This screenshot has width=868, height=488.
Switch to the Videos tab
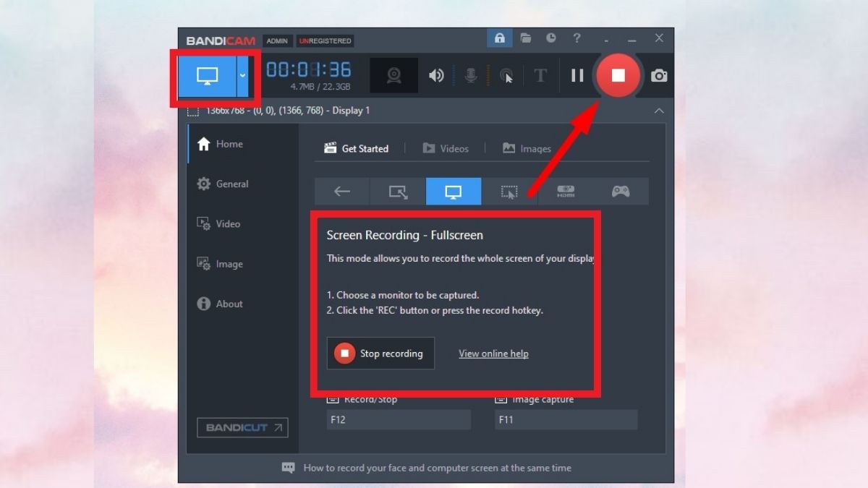click(446, 148)
